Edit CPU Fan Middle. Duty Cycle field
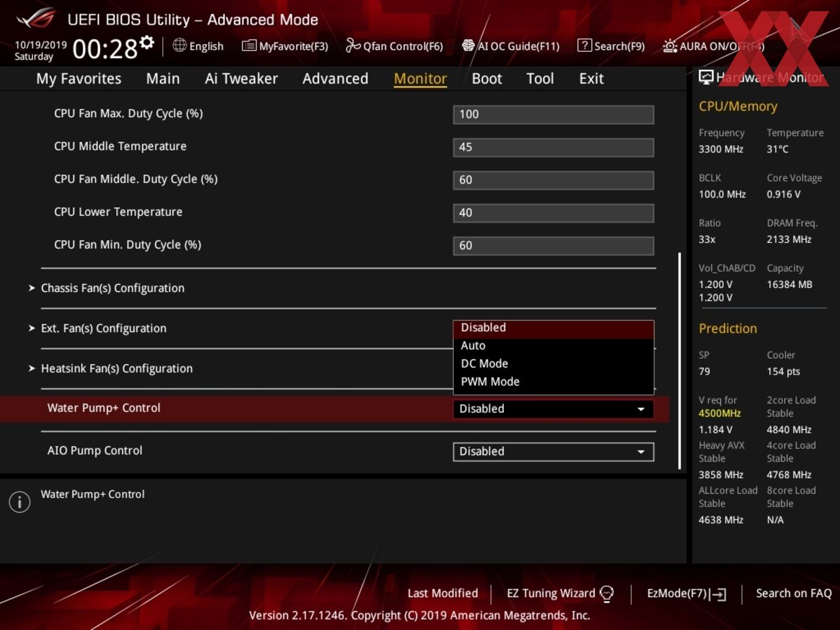Viewport: 840px width, 630px height. coord(553,180)
